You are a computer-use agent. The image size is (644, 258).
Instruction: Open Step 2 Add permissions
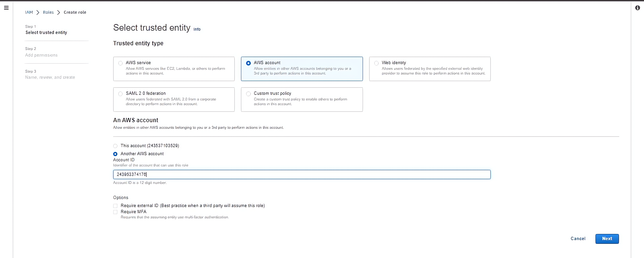(x=41, y=55)
